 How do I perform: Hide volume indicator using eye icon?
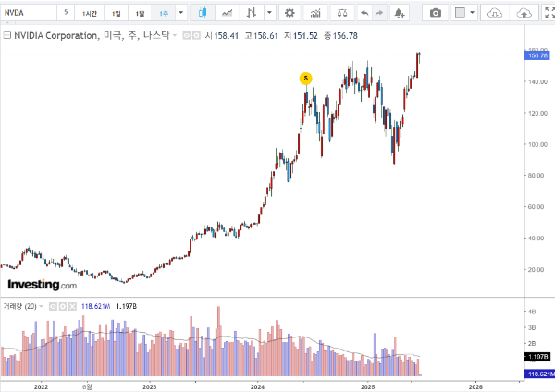click(53, 306)
